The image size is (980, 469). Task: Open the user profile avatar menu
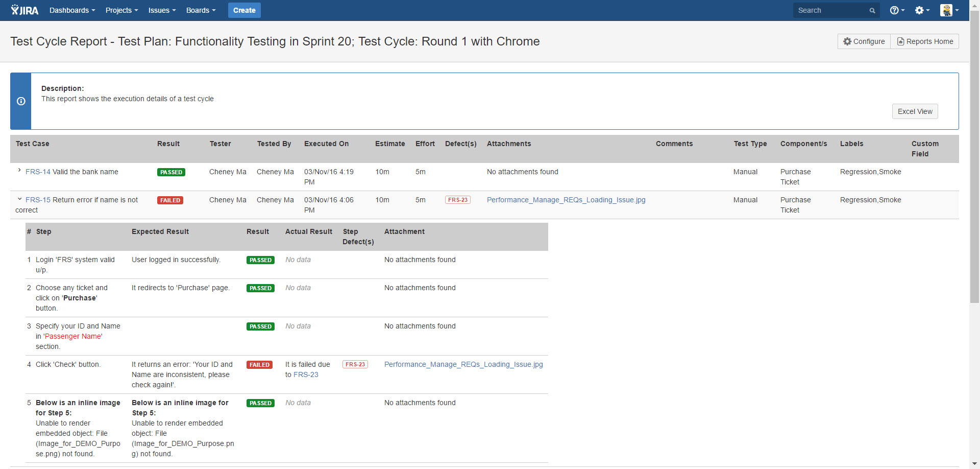point(949,10)
